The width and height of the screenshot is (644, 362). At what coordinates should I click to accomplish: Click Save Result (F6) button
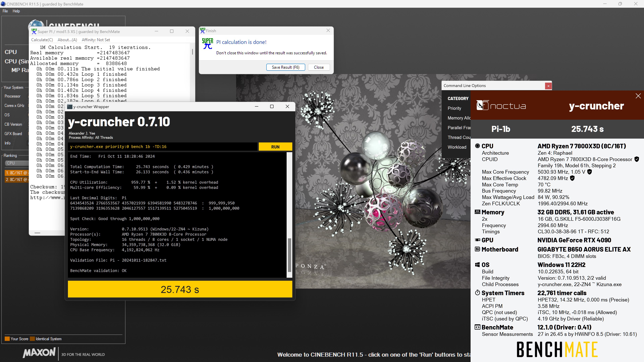pyautogui.click(x=285, y=67)
